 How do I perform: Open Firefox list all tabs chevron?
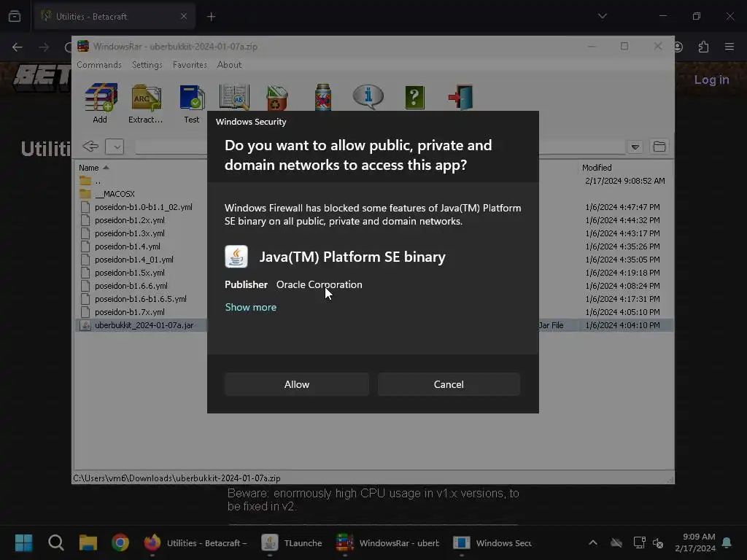pos(602,16)
